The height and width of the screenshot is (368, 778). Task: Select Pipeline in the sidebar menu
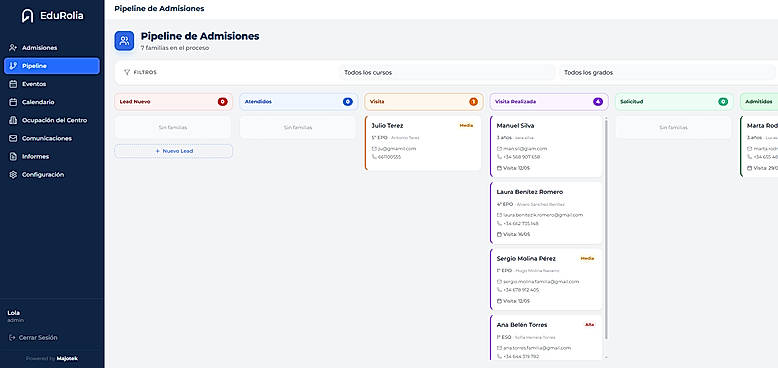click(x=52, y=66)
